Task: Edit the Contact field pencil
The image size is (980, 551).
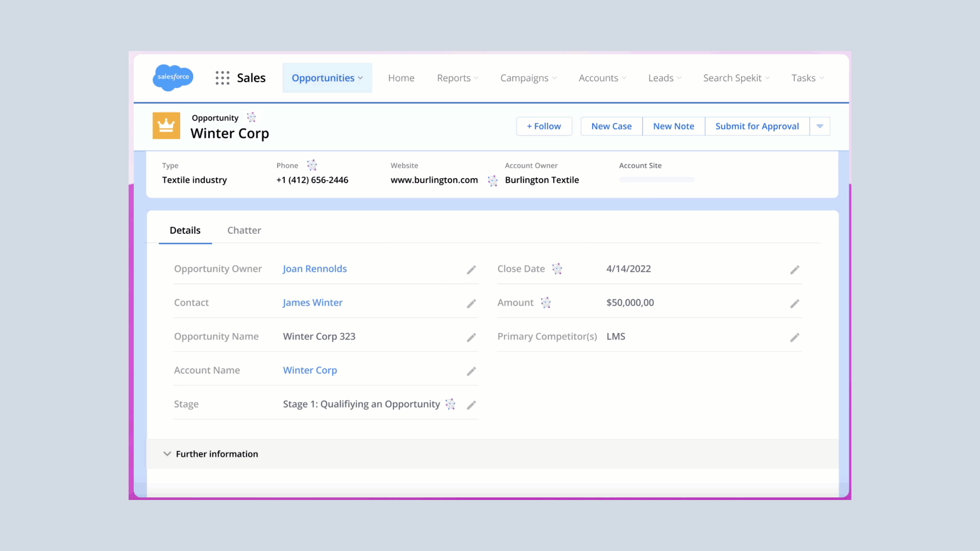Action: 471,304
